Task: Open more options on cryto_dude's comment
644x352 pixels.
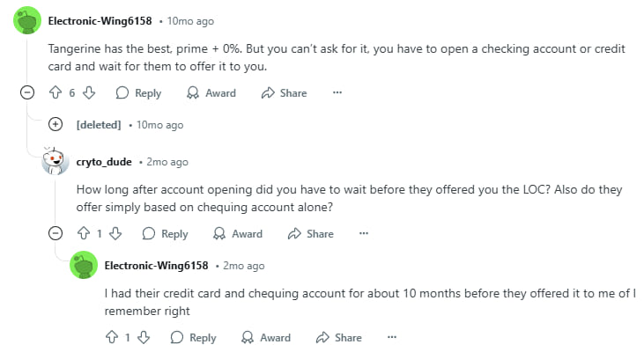Action: 363,233
